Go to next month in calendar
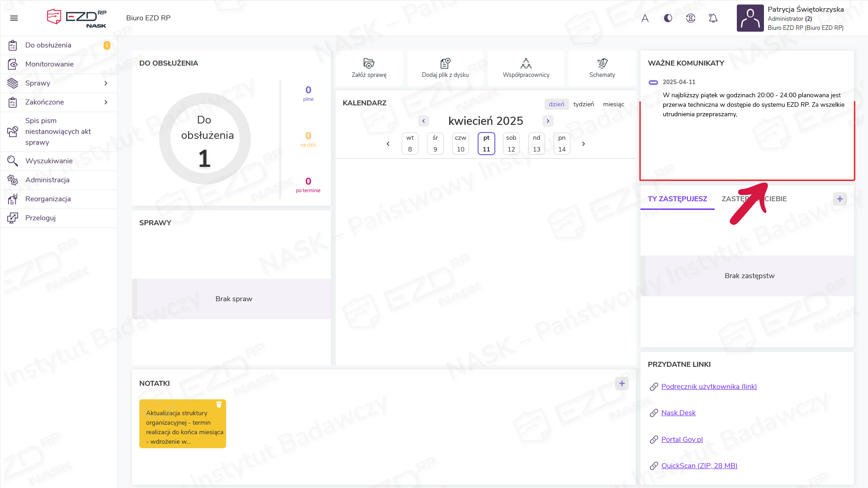 [x=548, y=121]
